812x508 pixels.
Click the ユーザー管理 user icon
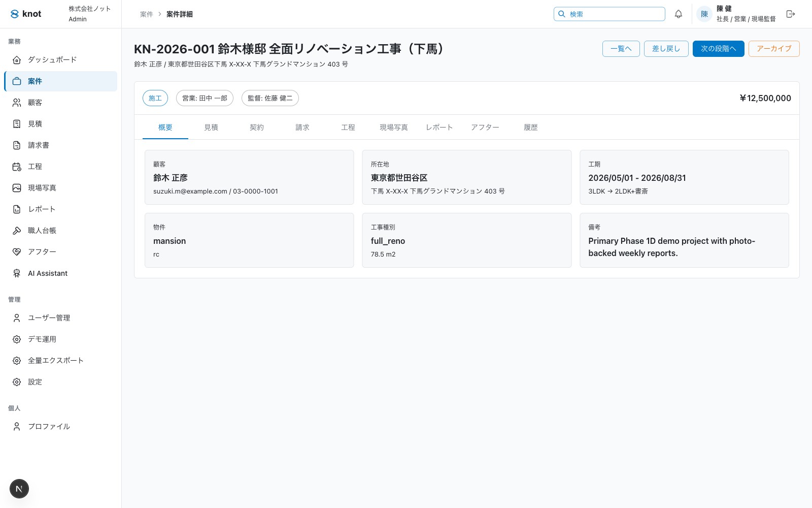[17, 318]
